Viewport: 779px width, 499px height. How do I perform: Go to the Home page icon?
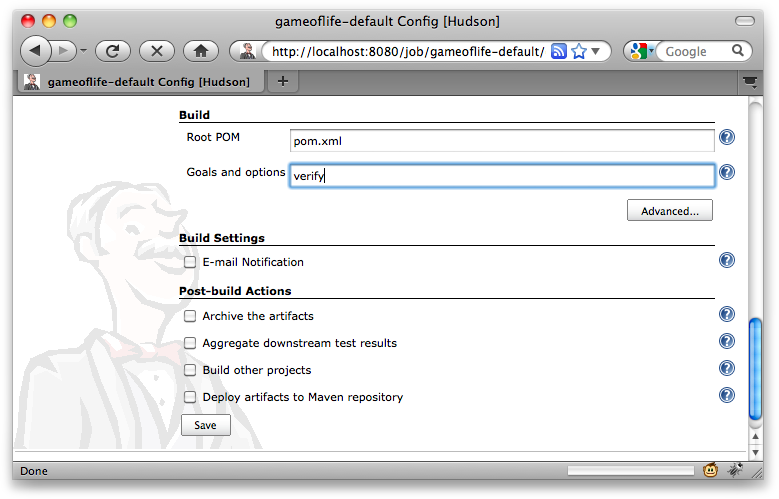click(x=201, y=51)
